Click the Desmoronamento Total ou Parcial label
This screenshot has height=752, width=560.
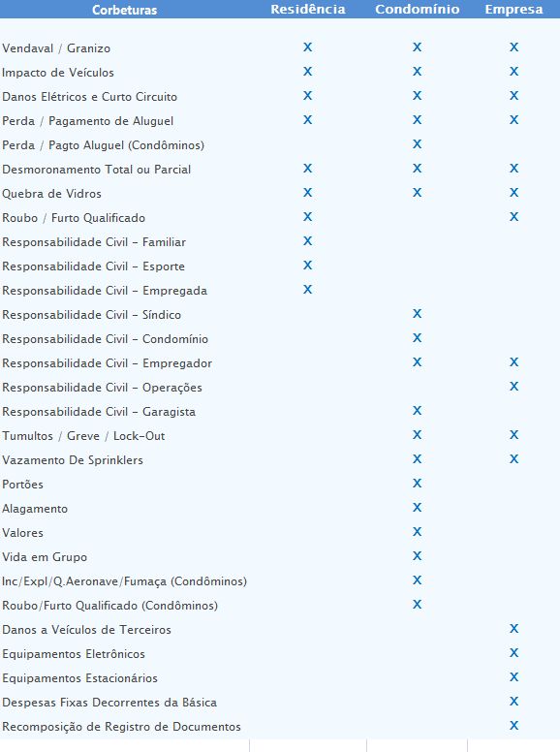tap(96, 170)
